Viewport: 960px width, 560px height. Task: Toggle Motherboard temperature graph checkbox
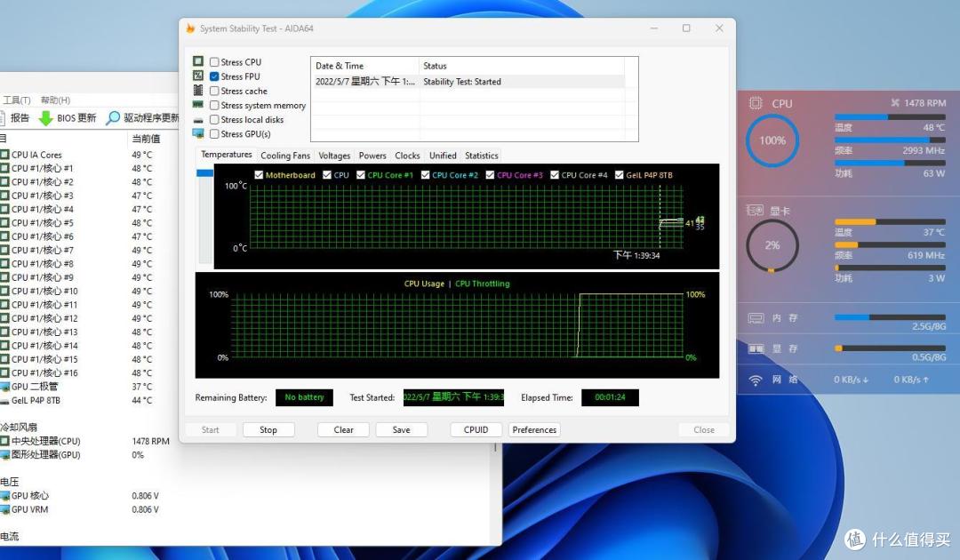coord(259,175)
